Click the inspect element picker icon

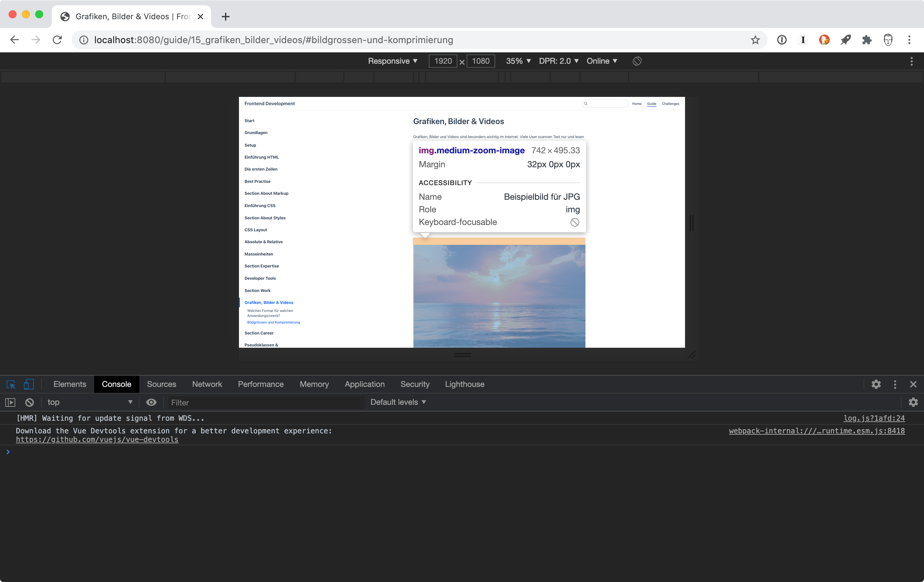point(11,384)
